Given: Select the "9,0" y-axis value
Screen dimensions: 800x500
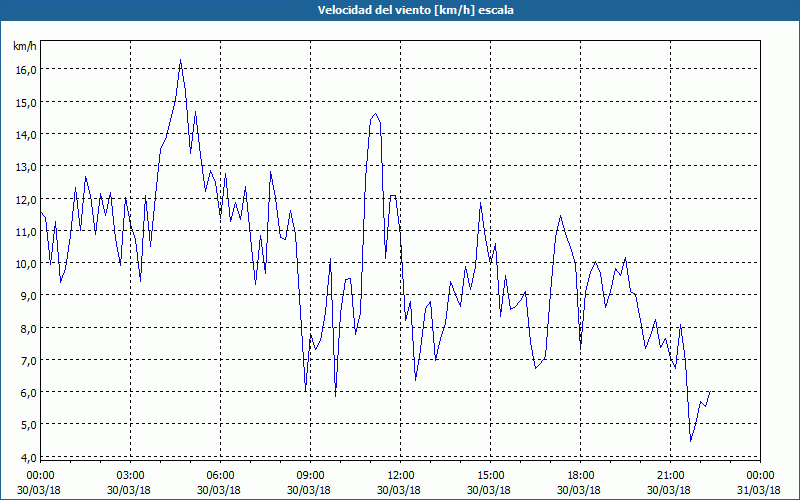Looking at the screenshot, I should tap(29, 296).
